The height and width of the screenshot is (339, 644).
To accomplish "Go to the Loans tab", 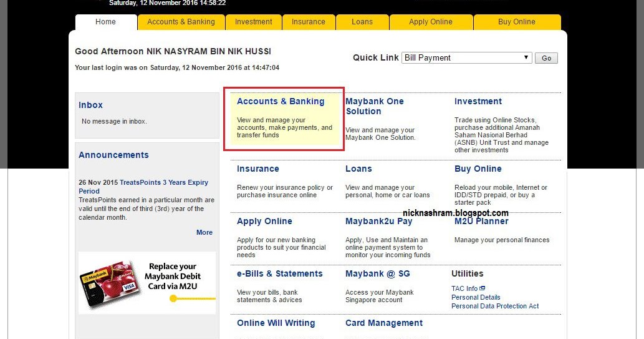I will (x=362, y=22).
